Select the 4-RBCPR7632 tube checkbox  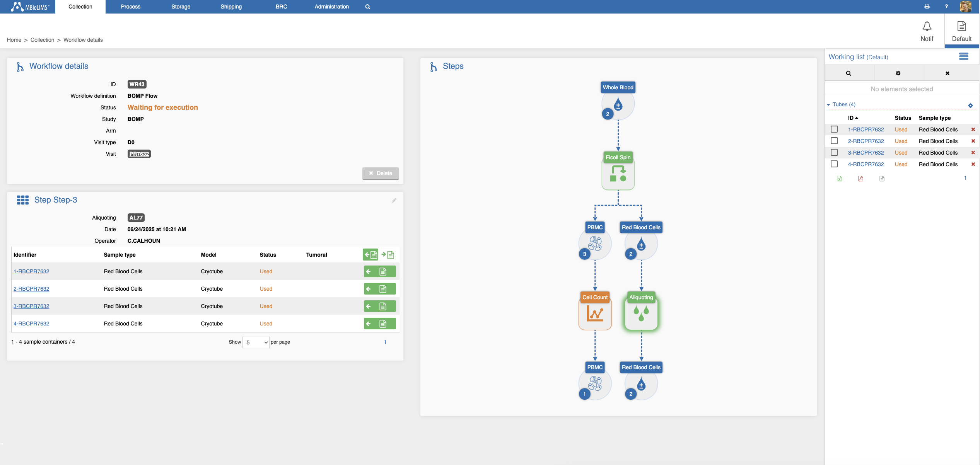pos(834,164)
